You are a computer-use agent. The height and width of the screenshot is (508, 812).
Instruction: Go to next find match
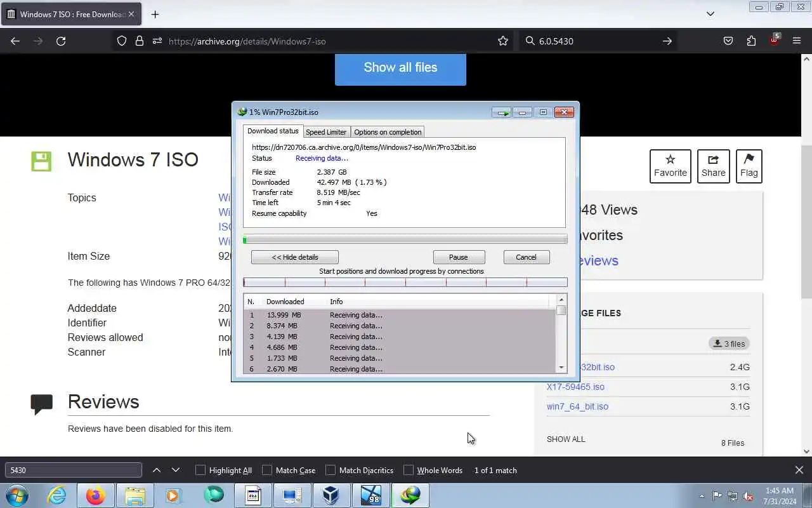pyautogui.click(x=176, y=470)
